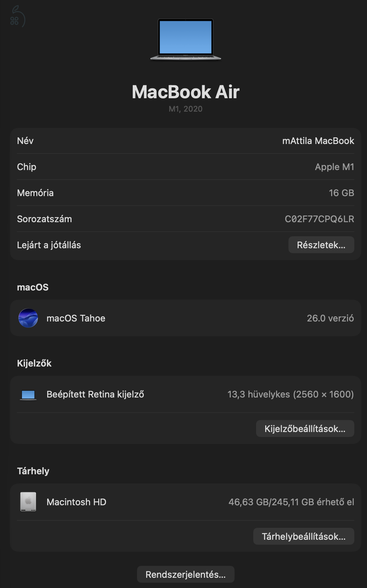
Task: Click the computer name mAttila MacBook
Action: coord(319,141)
